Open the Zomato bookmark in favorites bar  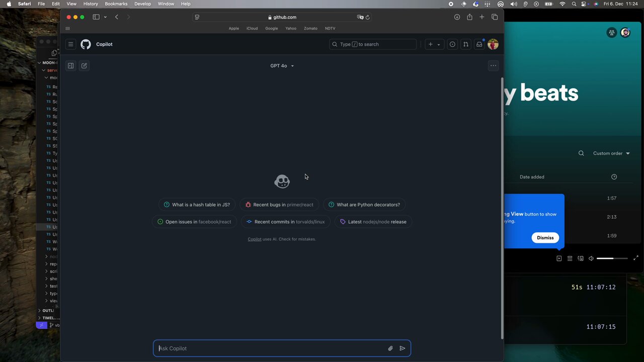pyautogui.click(x=310, y=29)
